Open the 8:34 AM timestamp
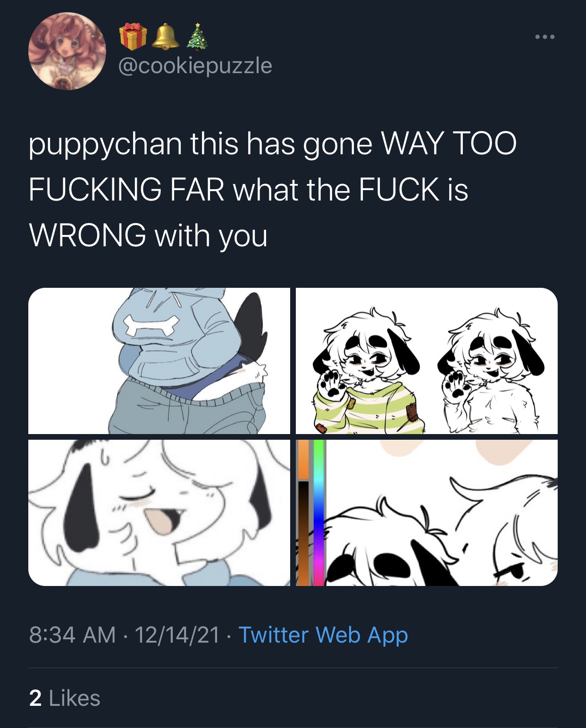Screen dimensions: 586x728 72,635
